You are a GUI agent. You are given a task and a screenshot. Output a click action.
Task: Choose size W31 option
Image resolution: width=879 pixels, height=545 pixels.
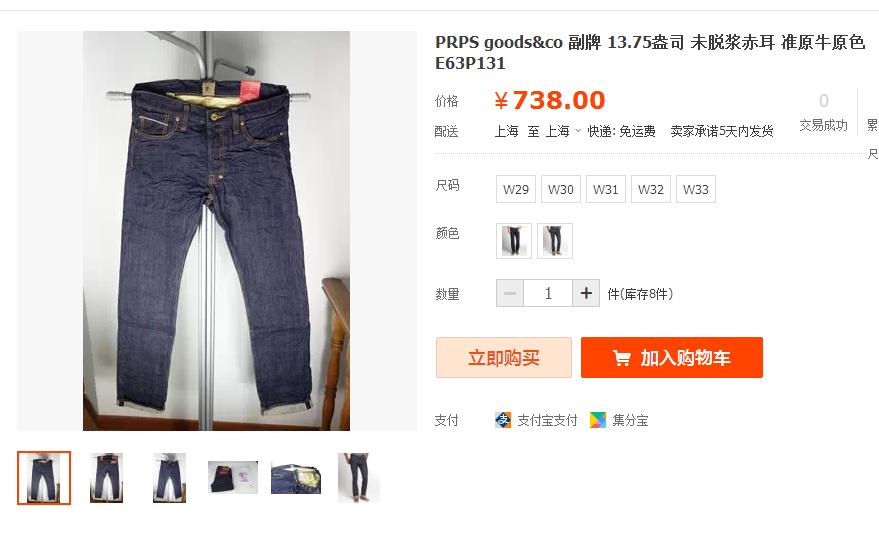point(605,189)
